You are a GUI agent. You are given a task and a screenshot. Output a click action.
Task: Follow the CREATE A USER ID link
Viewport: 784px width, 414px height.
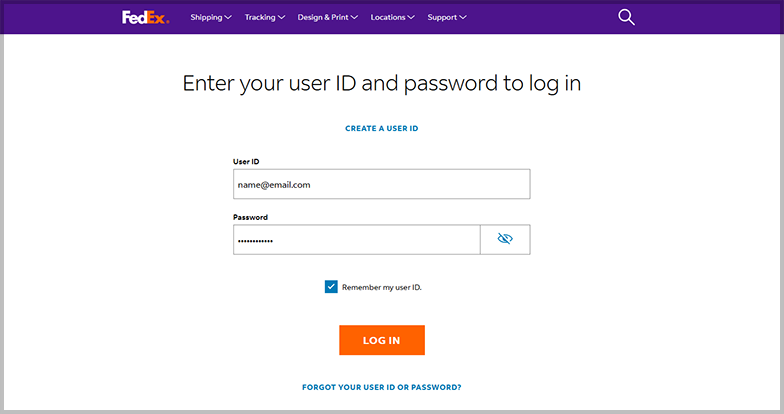(388, 129)
